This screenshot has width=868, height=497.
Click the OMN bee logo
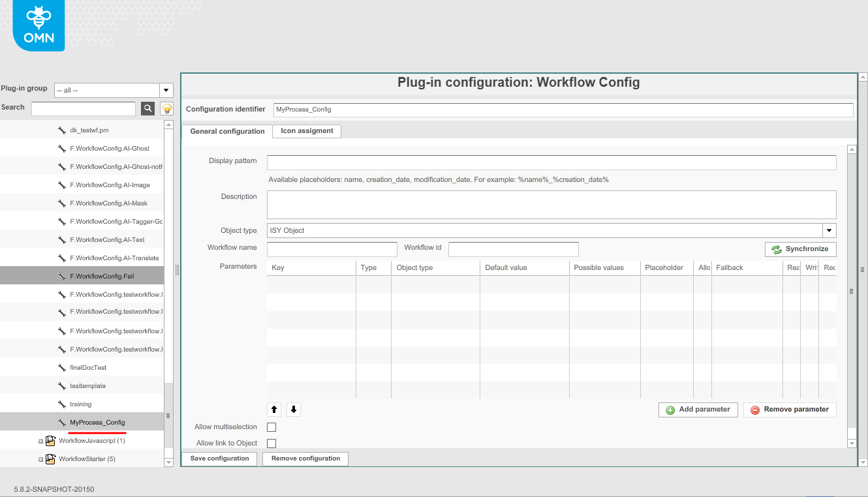pos(37,25)
